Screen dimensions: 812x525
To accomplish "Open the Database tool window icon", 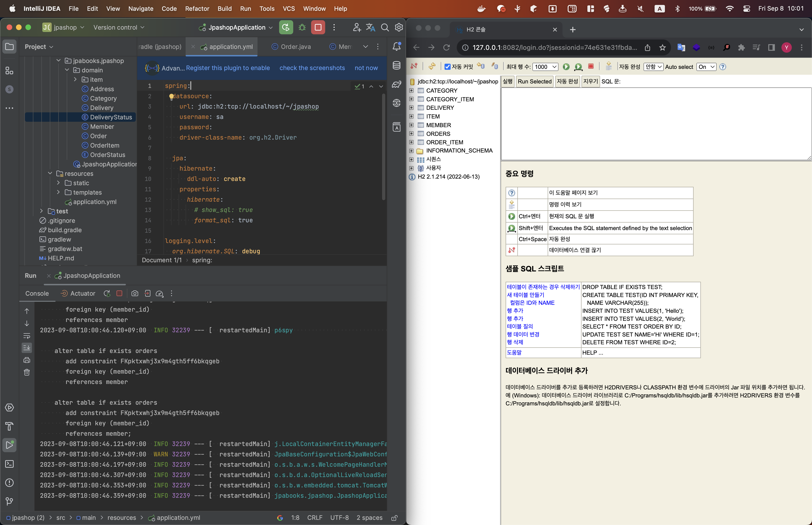I will (x=397, y=66).
